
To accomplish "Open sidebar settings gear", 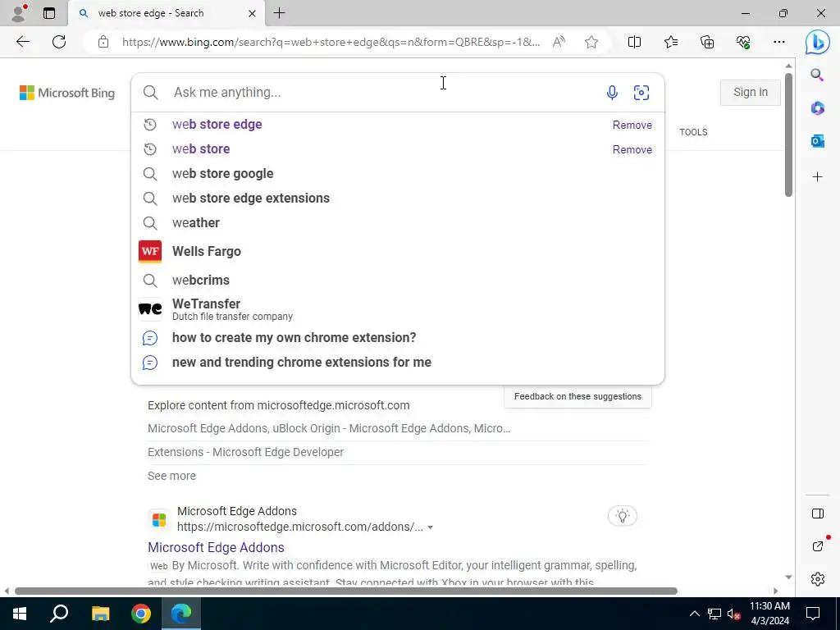I will point(818,579).
